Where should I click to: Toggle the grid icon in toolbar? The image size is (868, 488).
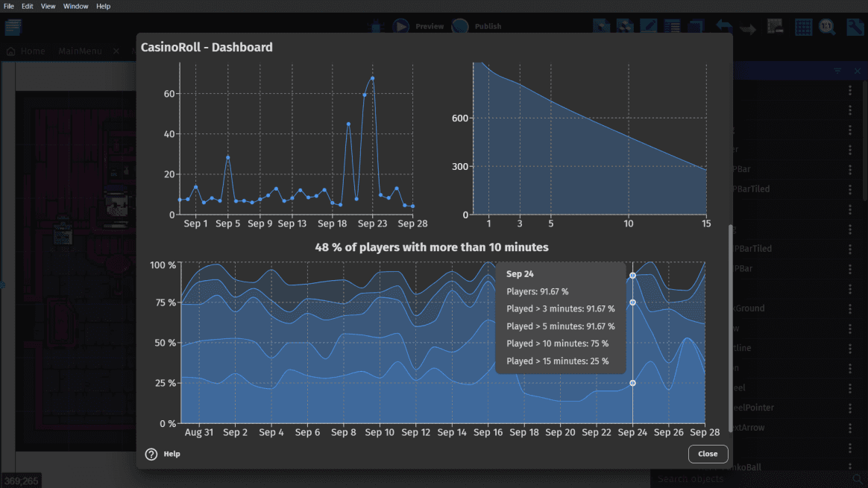[803, 28]
